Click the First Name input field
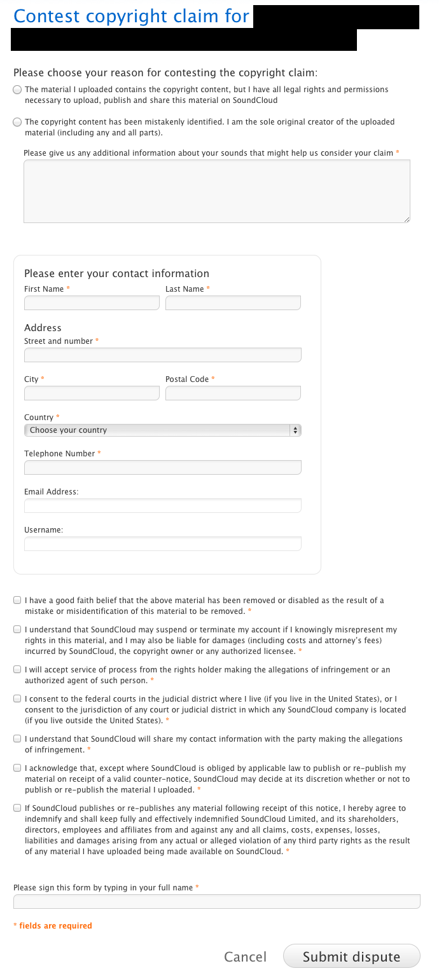439x980 pixels. pyautogui.click(x=92, y=303)
